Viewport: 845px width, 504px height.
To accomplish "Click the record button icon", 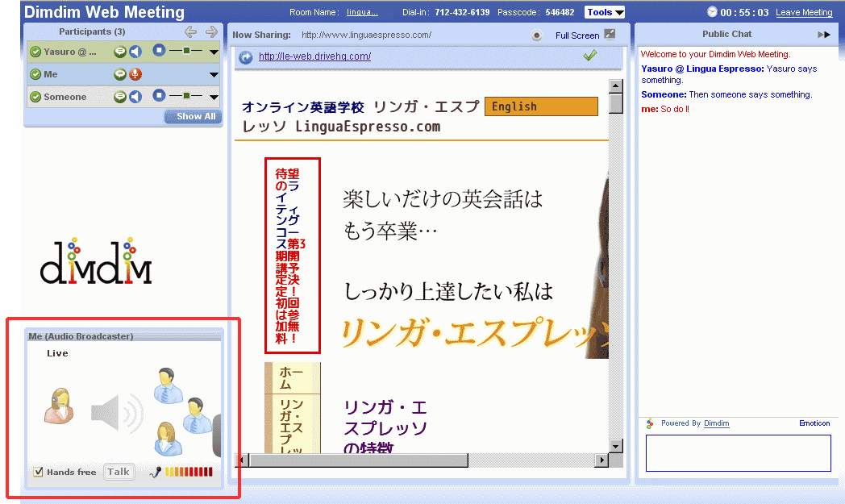I will (537, 35).
